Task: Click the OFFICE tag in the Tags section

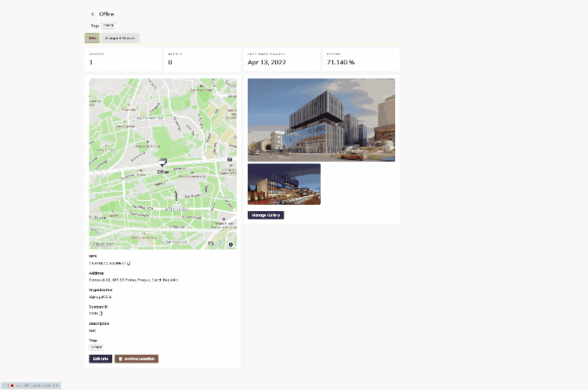Action: (96, 346)
